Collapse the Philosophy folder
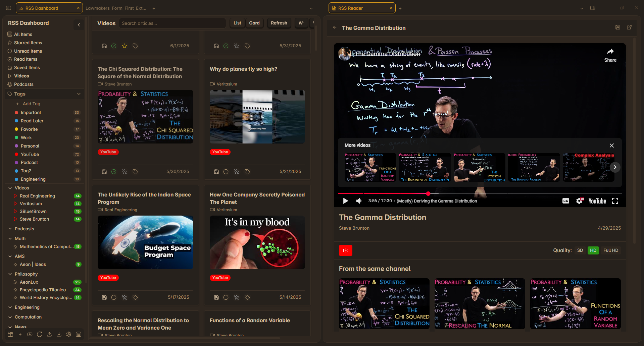 tap(10, 274)
